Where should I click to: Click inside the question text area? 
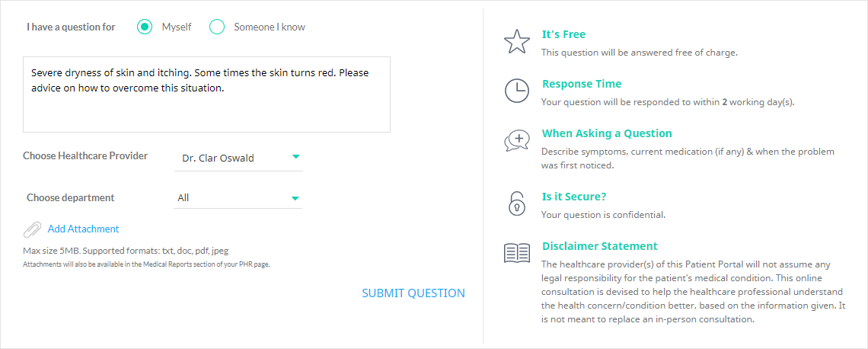(206, 94)
